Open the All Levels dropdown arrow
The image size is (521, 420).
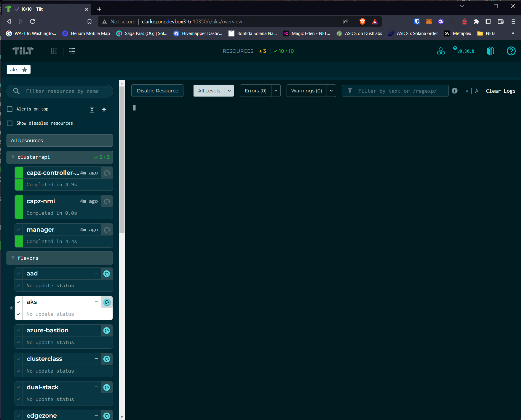[x=229, y=91]
